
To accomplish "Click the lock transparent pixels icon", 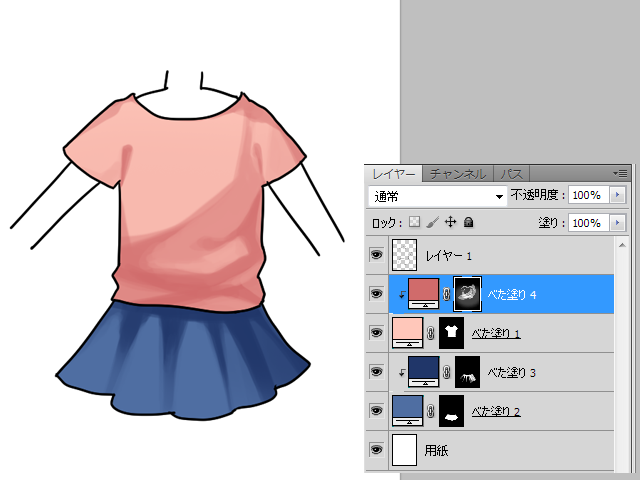I will 414,222.
